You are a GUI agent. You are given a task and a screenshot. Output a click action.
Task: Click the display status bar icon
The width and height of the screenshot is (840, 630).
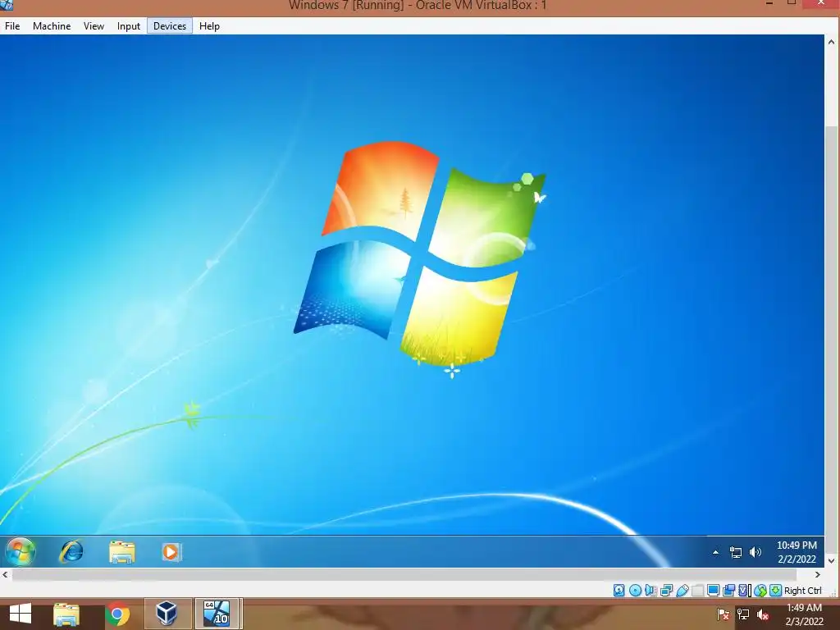713,591
